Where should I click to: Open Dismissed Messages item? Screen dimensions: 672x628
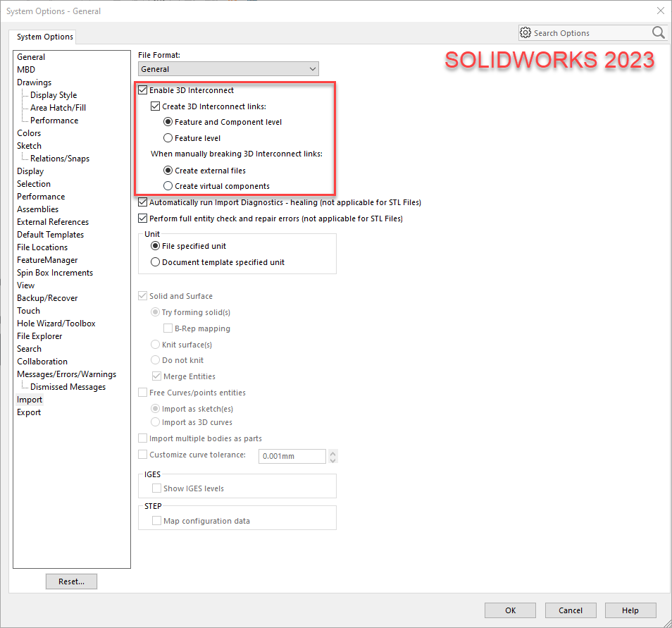pyautogui.click(x=68, y=387)
